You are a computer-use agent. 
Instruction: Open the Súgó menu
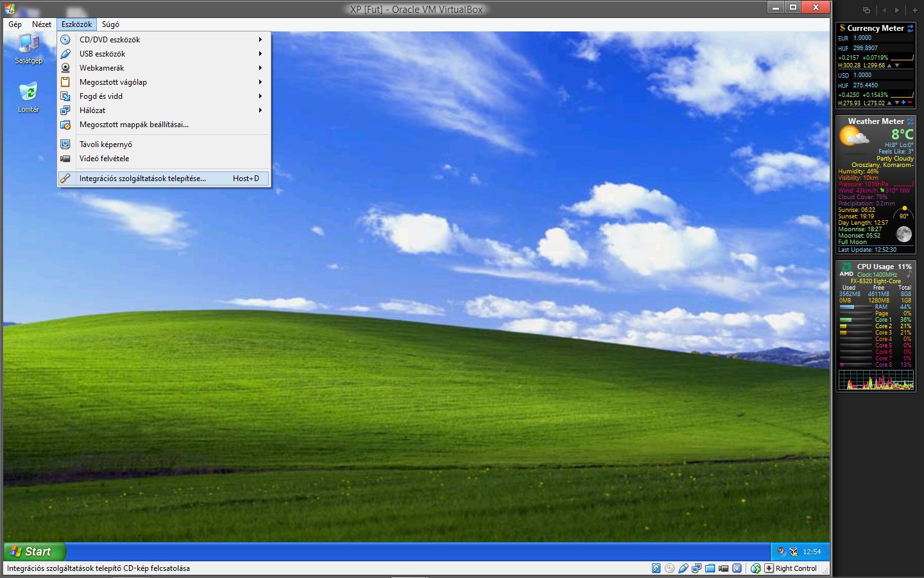(x=110, y=24)
